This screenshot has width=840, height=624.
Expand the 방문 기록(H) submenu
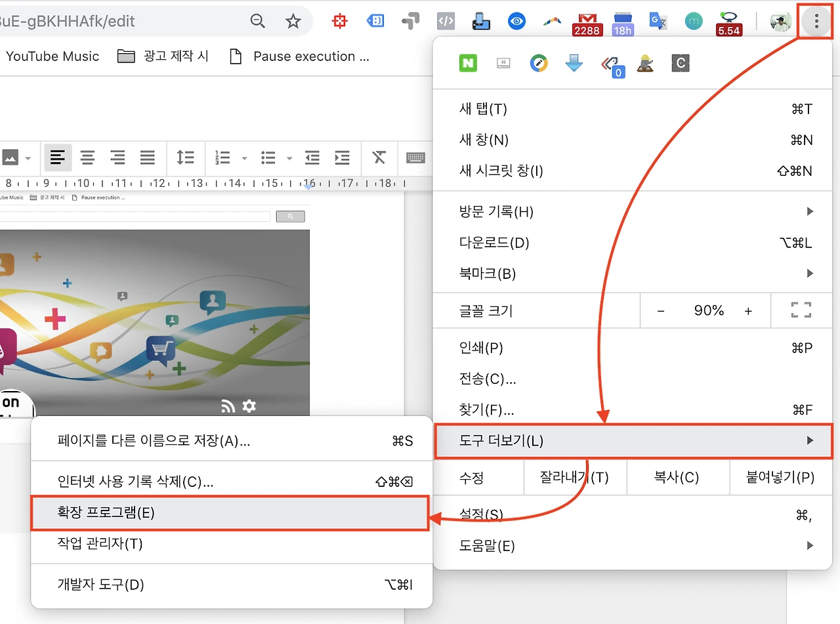coord(633,211)
